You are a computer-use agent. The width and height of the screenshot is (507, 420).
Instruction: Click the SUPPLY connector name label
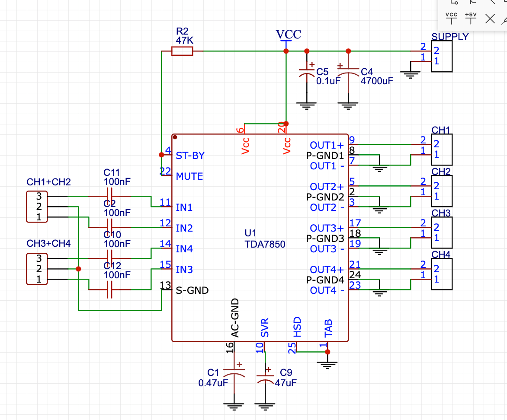click(x=450, y=37)
